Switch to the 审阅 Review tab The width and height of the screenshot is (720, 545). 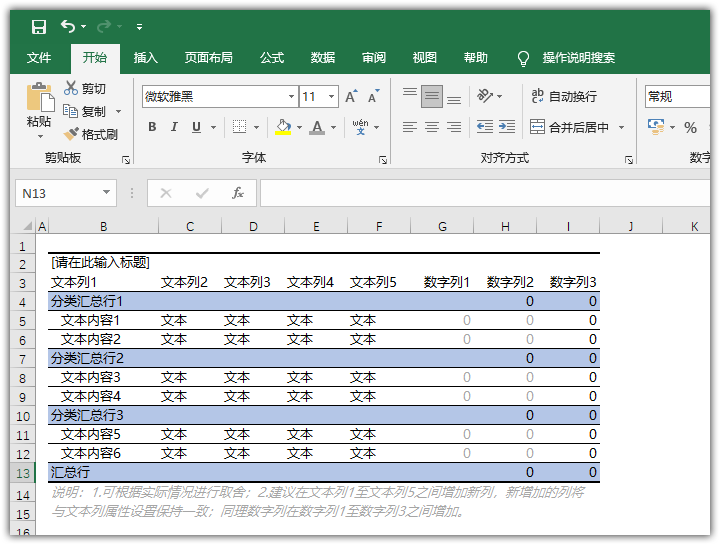tap(373, 58)
